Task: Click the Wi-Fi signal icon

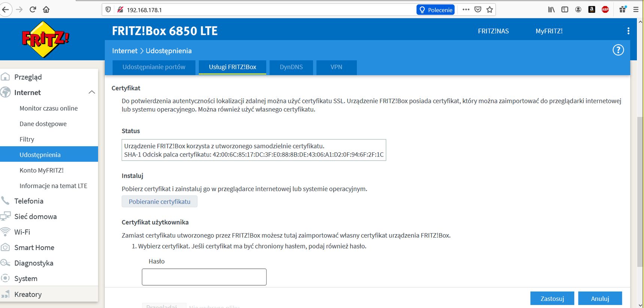Action: click(5, 232)
